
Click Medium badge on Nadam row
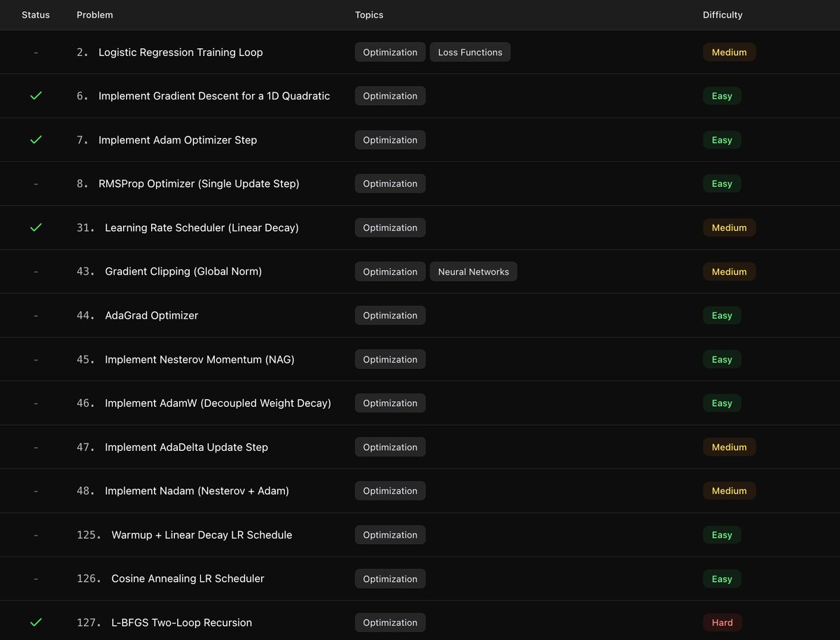coord(729,491)
